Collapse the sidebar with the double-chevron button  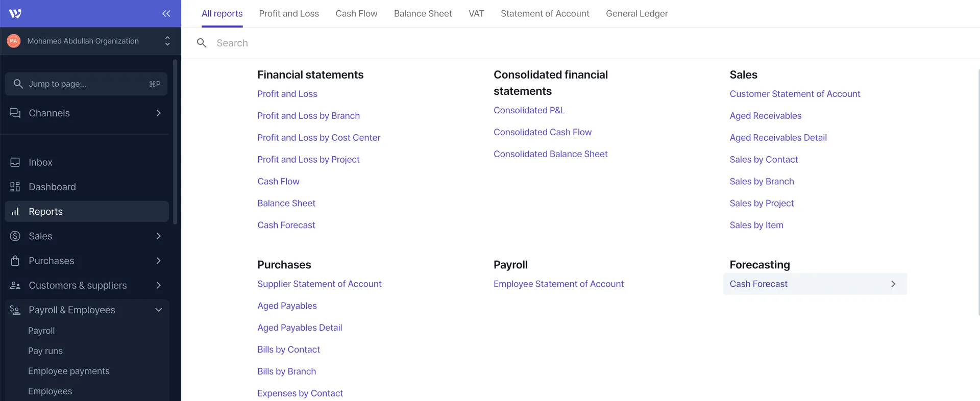pos(166,14)
